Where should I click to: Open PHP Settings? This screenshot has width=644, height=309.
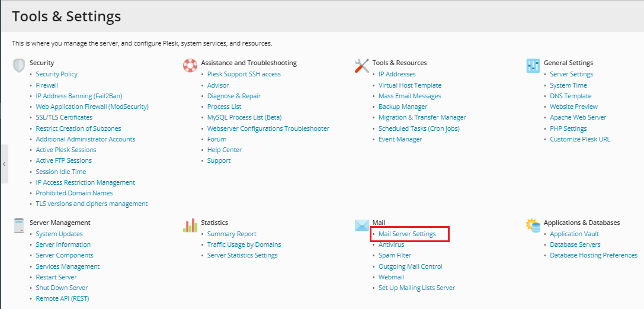pyautogui.click(x=568, y=128)
